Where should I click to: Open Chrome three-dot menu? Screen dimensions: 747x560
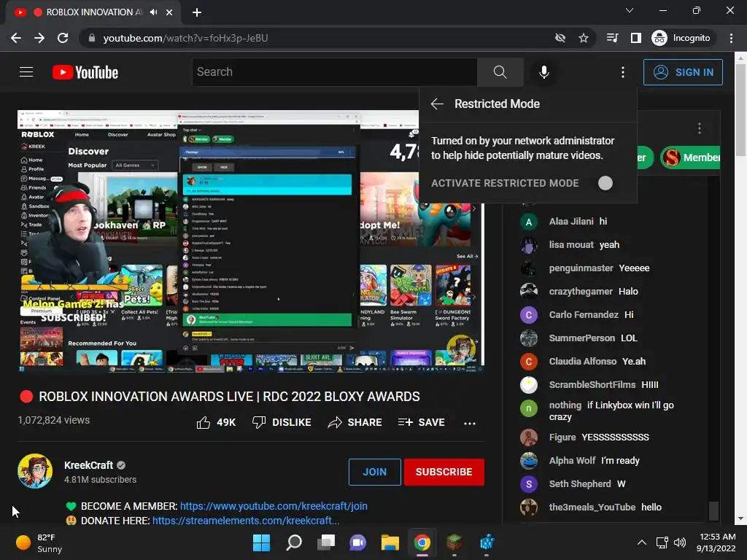(731, 38)
